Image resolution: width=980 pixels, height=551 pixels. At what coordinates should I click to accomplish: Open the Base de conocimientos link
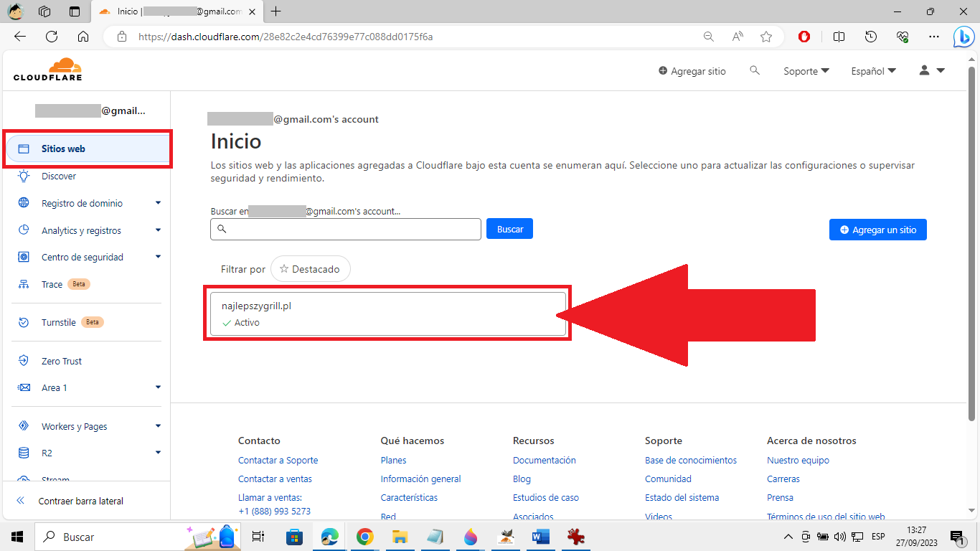point(691,460)
